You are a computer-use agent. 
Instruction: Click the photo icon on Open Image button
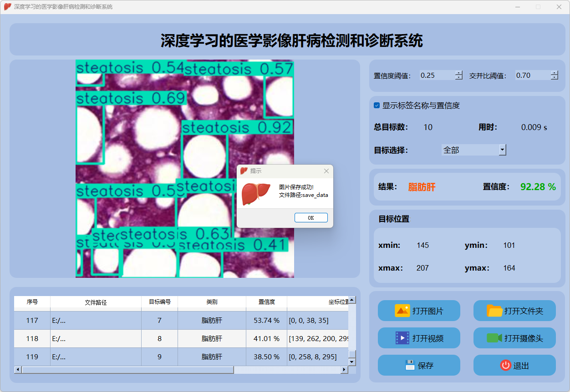(x=402, y=311)
